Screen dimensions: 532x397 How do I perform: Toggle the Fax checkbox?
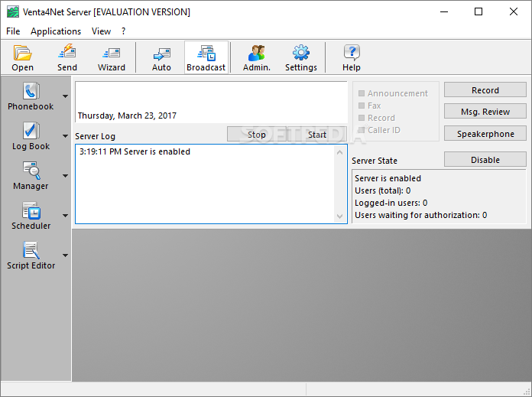362,106
